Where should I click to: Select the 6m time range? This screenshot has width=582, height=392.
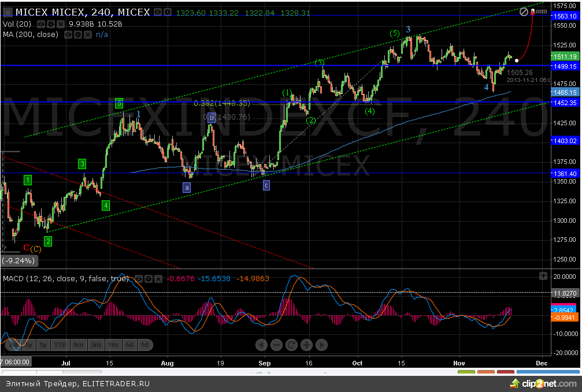coord(79,345)
